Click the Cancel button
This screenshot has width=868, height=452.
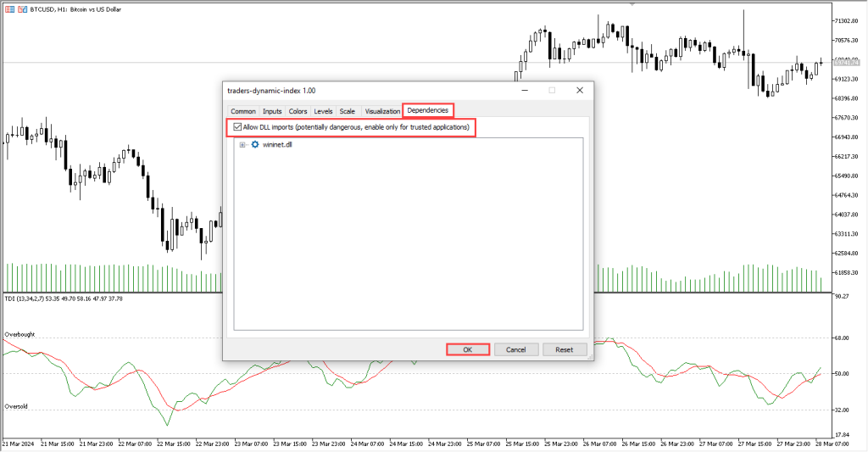click(516, 349)
